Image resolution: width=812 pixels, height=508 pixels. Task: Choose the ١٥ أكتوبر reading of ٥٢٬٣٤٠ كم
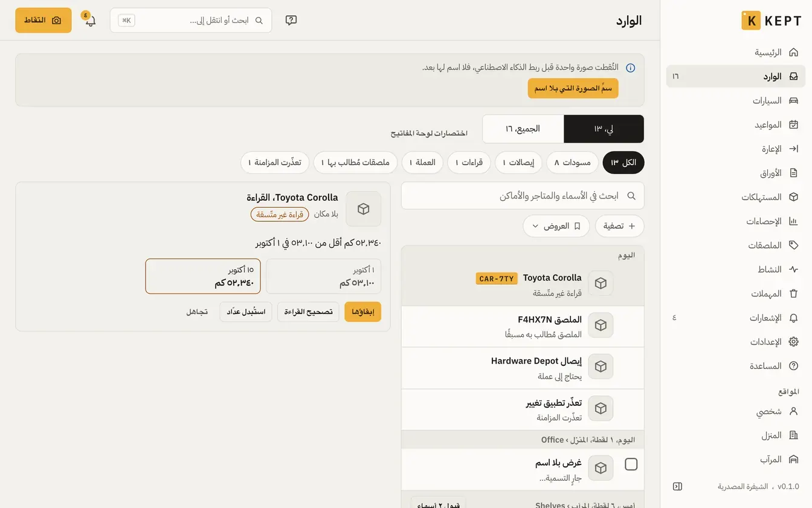[x=202, y=276]
